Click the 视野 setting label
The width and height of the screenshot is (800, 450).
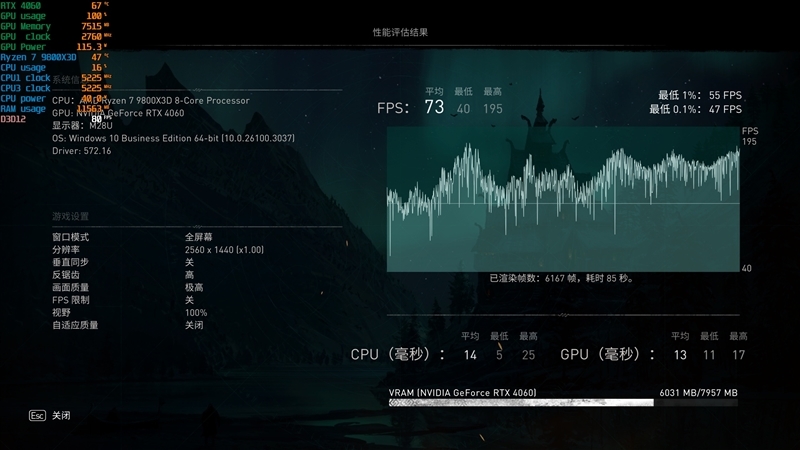61,313
